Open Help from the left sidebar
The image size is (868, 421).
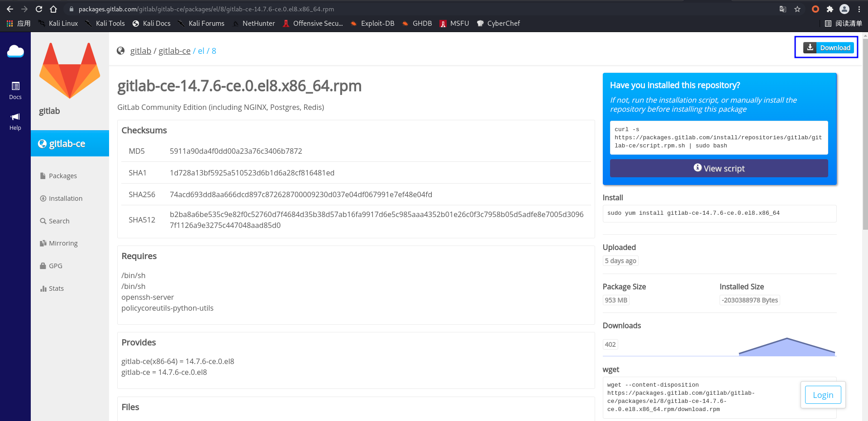[x=15, y=121]
